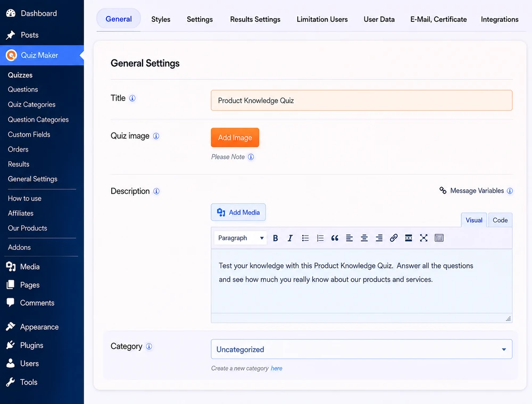This screenshot has height=404, width=532.
Task: Go to the Results Settings tab
Action: [255, 19]
